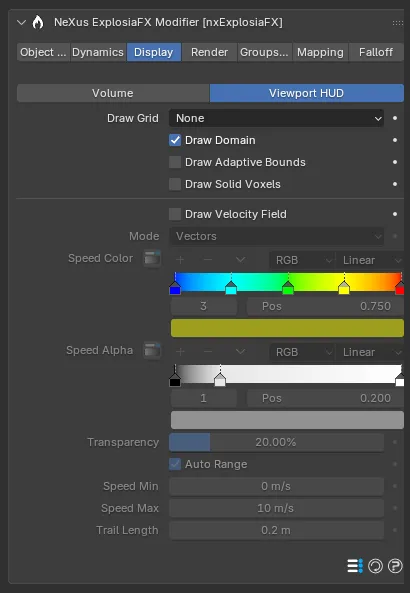The height and width of the screenshot is (593, 410).
Task: Select the white alpha stop
Action: [x=400, y=380]
